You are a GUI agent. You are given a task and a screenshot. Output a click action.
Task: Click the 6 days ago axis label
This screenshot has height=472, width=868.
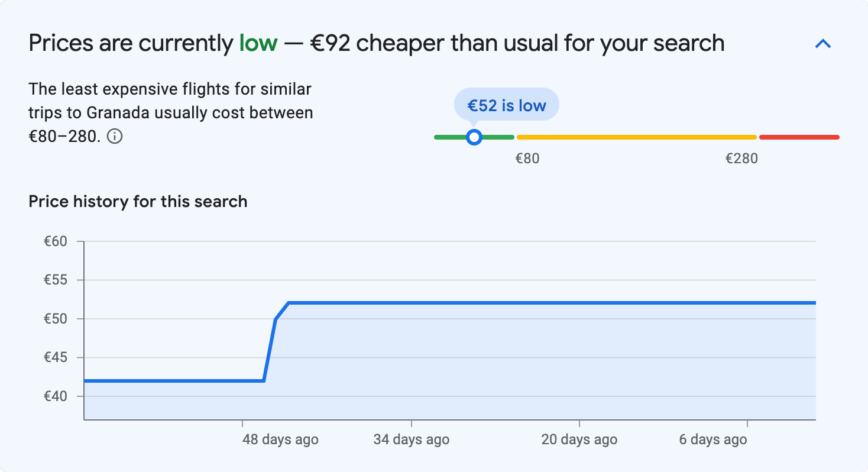[712, 439]
